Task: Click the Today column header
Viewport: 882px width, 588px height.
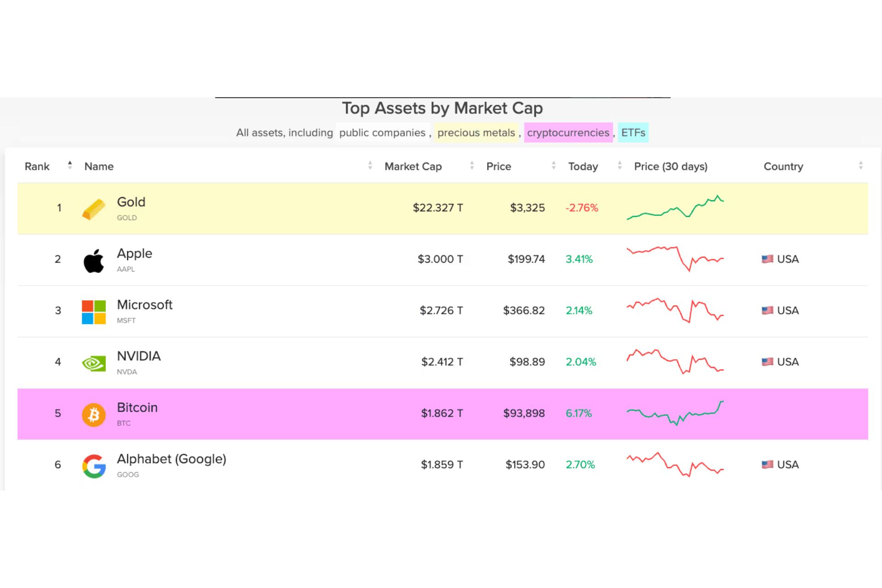Action: coord(583,166)
